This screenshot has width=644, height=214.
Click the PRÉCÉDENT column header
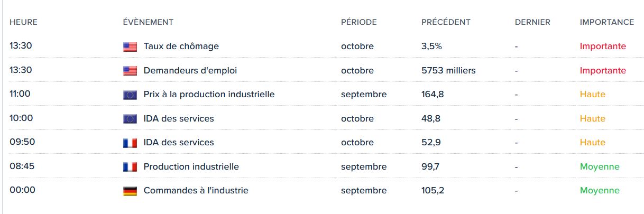coord(446,22)
